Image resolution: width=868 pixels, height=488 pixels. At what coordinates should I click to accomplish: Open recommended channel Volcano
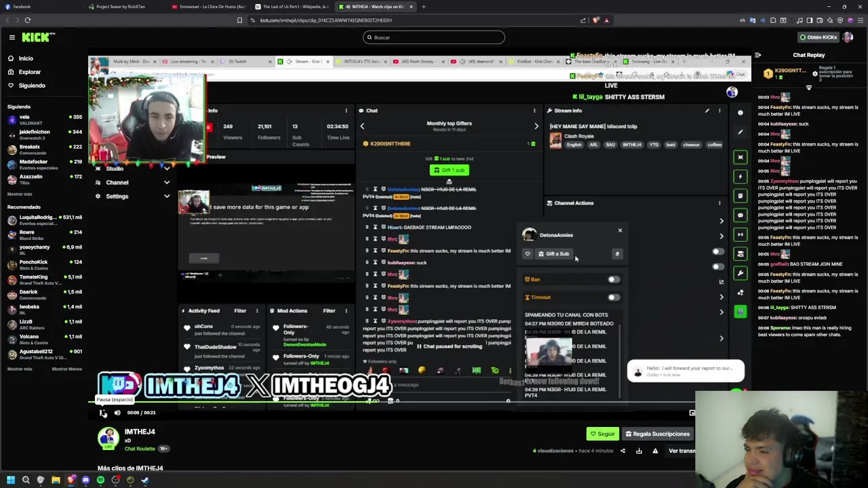click(x=44, y=339)
